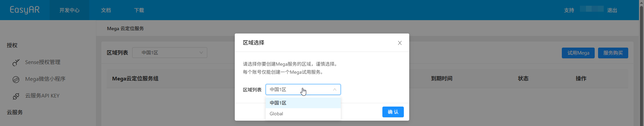
Task: Open 云服务API KEY sidebar item
Action: click(42, 96)
